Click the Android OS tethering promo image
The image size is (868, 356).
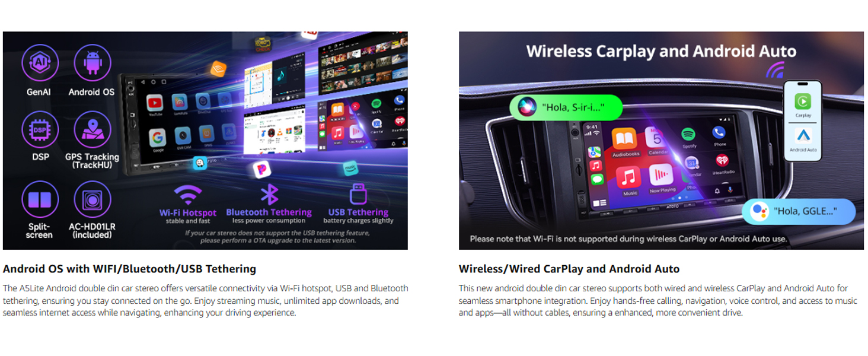205,141
